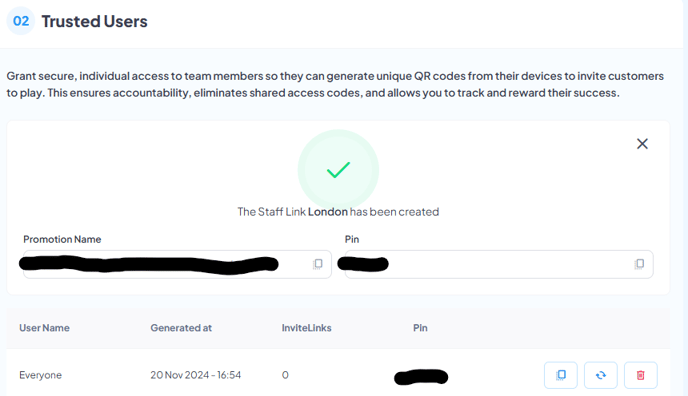Click the bold London staff link name
688x396 pixels.
click(328, 212)
